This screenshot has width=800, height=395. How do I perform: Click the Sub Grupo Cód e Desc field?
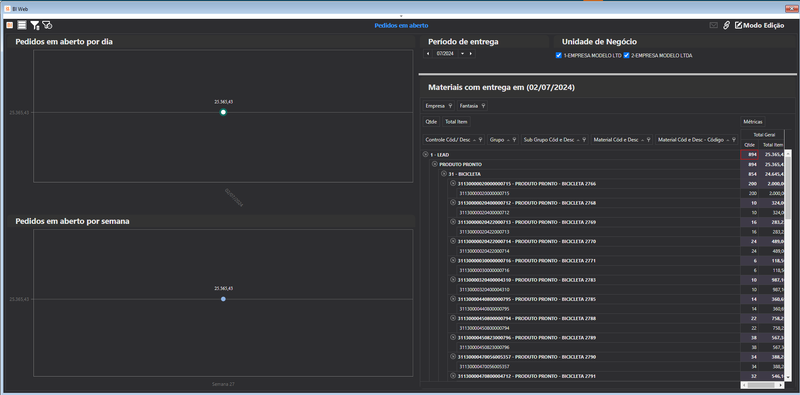click(x=555, y=139)
